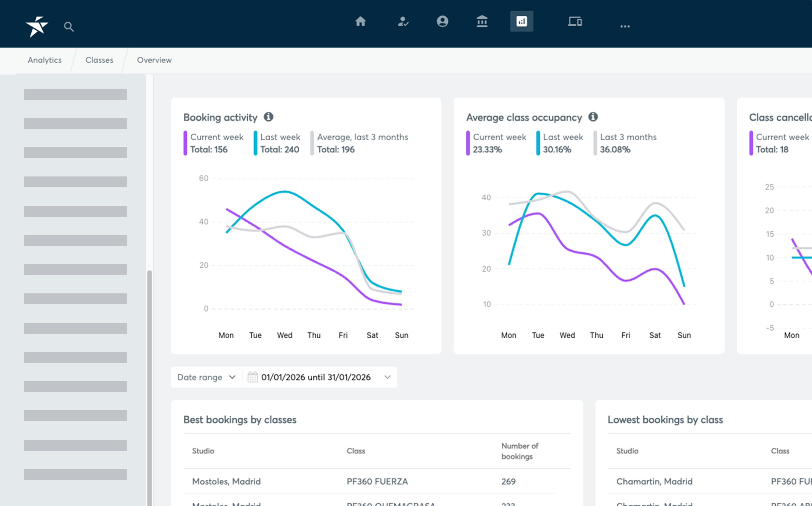The height and width of the screenshot is (506, 812).
Task: Open the Overview breadcrumb tab
Action: pyautogui.click(x=154, y=60)
